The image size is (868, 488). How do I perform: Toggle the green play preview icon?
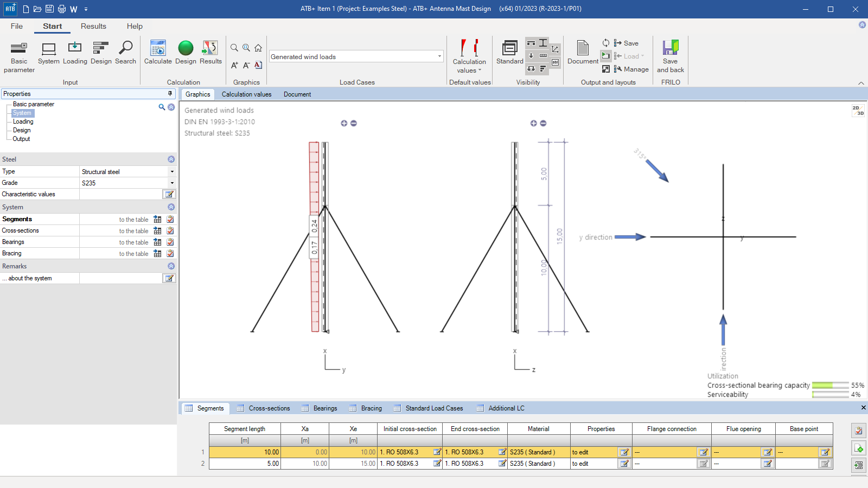606,56
